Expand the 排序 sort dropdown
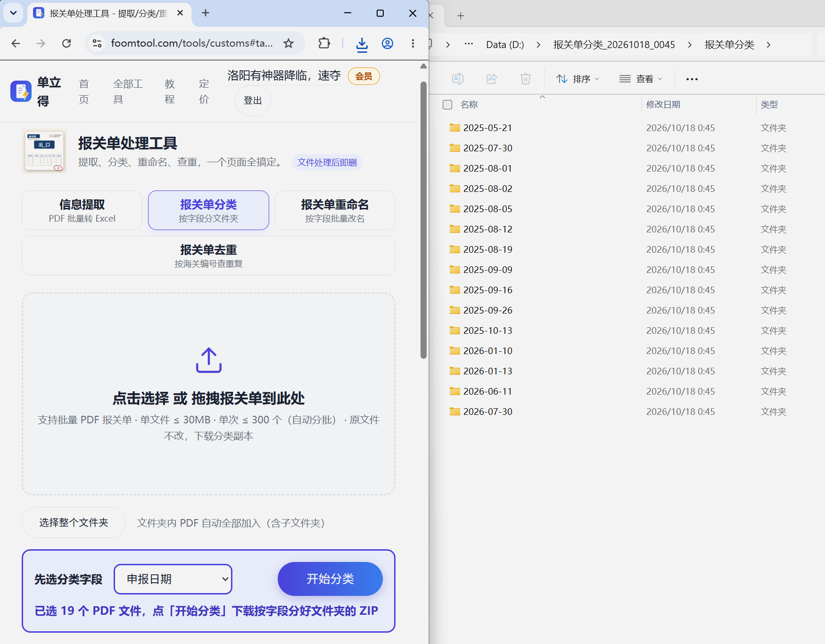This screenshot has height=644, width=825. [x=577, y=79]
